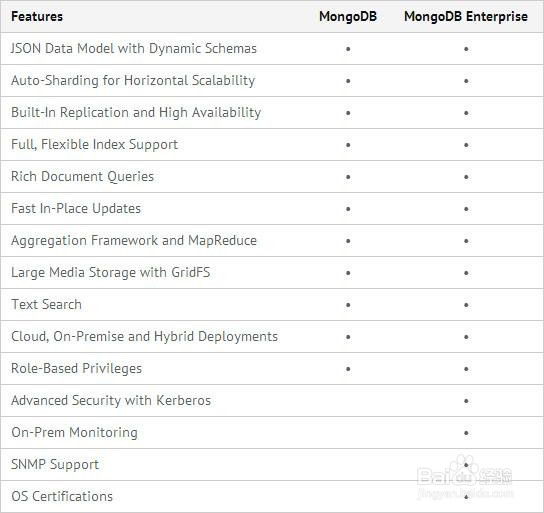Select Built-In Replication and High Availability
Image resolution: width=544 pixels, height=513 pixels.
[x=136, y=112]
